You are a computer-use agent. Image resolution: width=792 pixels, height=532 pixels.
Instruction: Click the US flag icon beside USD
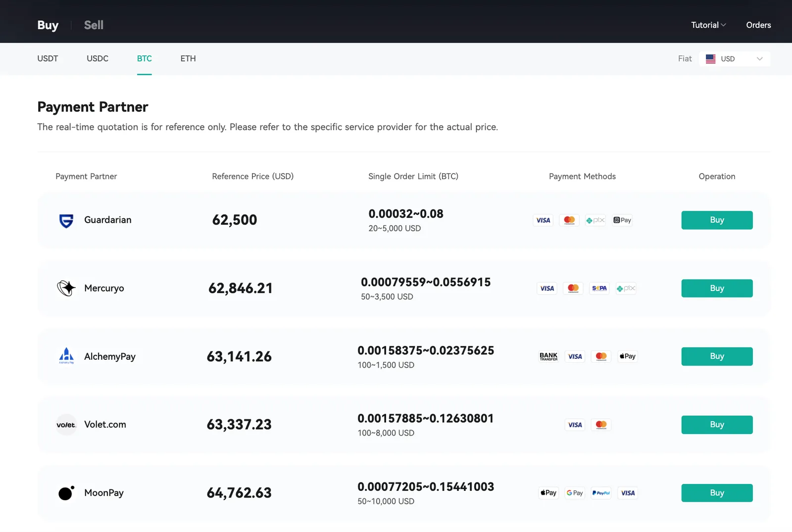711,59
